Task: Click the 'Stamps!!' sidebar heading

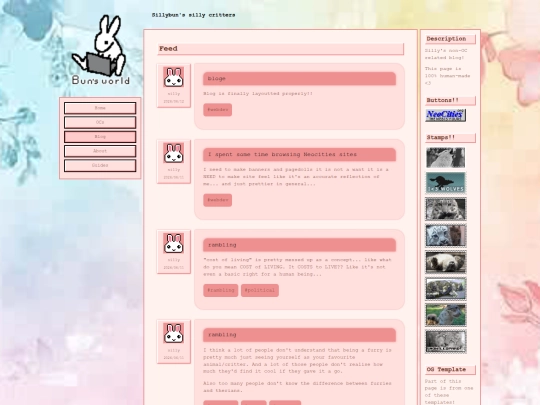Action: pyautogui.click(x=450, y=137)
